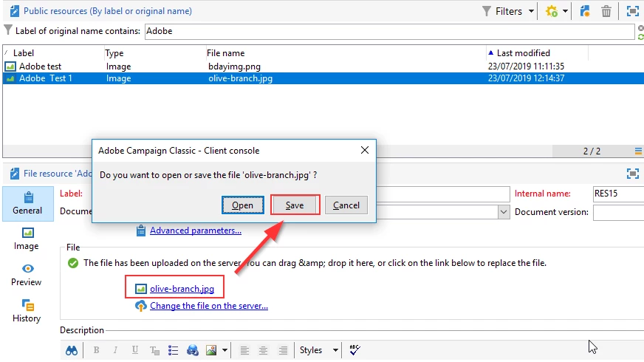Image resolution: width=644 pixels, height=362 pixels.
Task: Select the 'Adobe Test 1' row
Action: (323, 78)
